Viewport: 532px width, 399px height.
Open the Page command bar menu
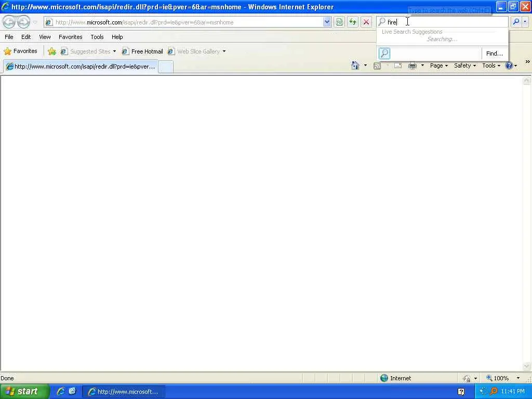(x=438, y=65)
